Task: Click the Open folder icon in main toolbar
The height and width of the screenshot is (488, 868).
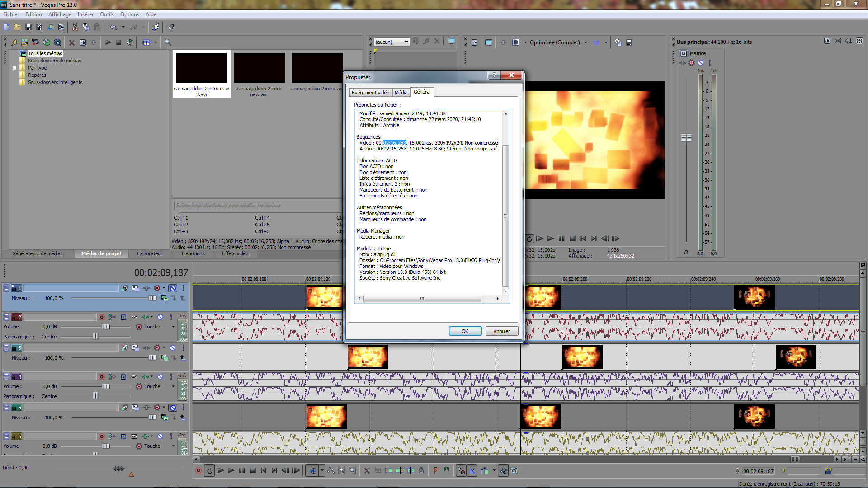Action: 18,27
